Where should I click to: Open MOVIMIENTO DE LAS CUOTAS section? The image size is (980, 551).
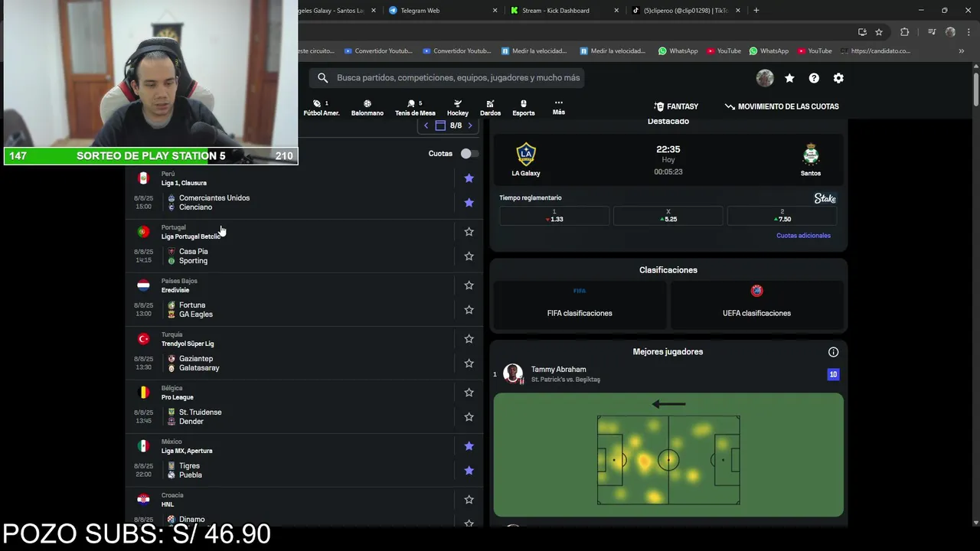tap(782, 106)
